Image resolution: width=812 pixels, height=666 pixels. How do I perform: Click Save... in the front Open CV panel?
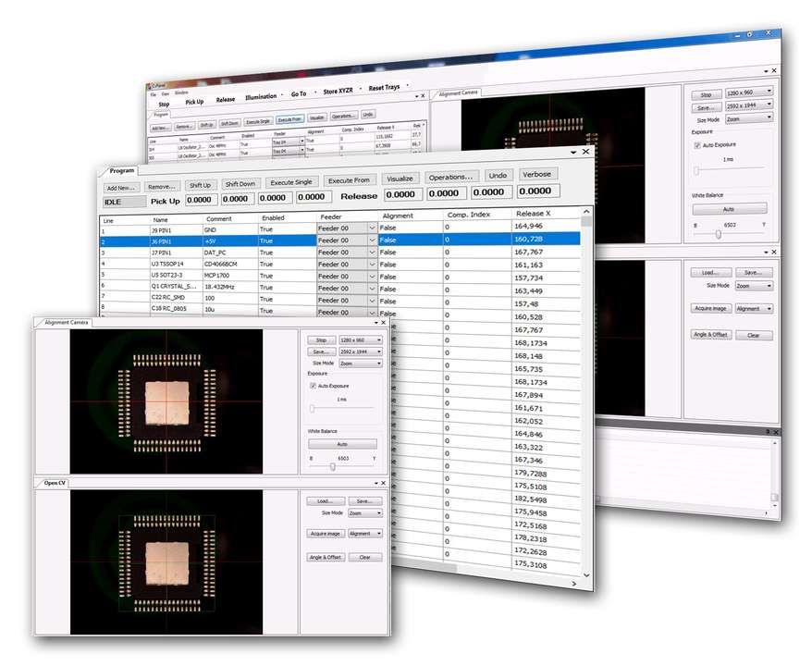[364, 501]
